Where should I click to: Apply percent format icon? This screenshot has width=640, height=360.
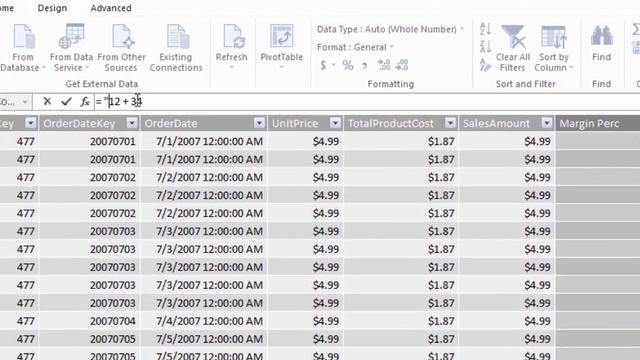coord(348,65)
